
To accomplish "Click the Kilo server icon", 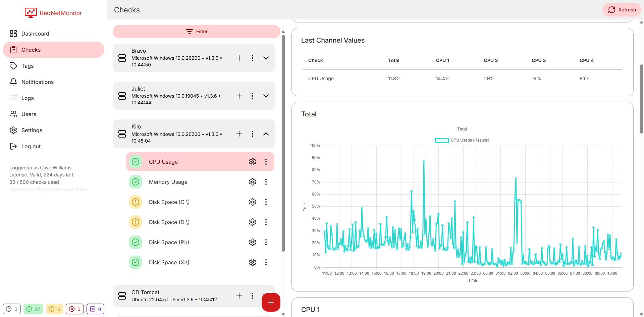I will click(x=122, y=134).
